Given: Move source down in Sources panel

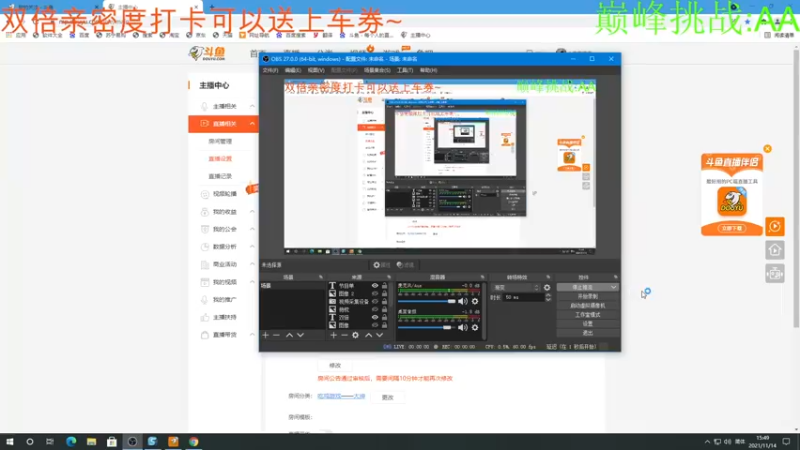Looking at the screenshot, I should coord(380,335).
